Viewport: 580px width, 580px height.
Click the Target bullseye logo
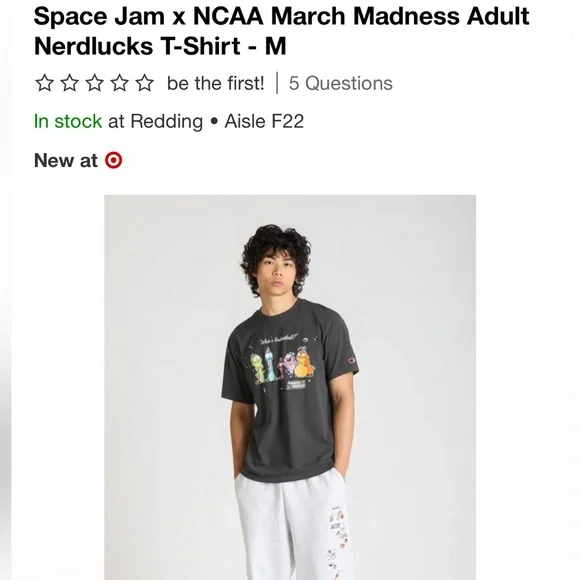click(x=114, y=161)
